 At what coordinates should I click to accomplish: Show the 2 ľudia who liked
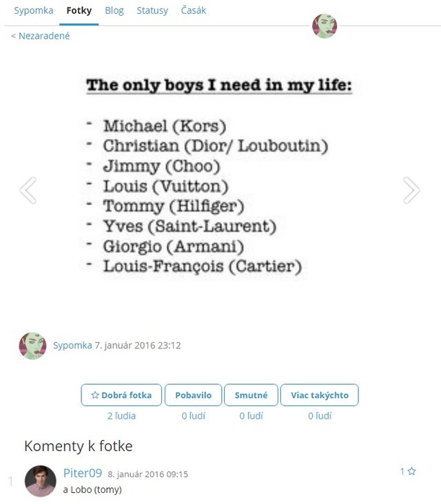tap(121, 416)
